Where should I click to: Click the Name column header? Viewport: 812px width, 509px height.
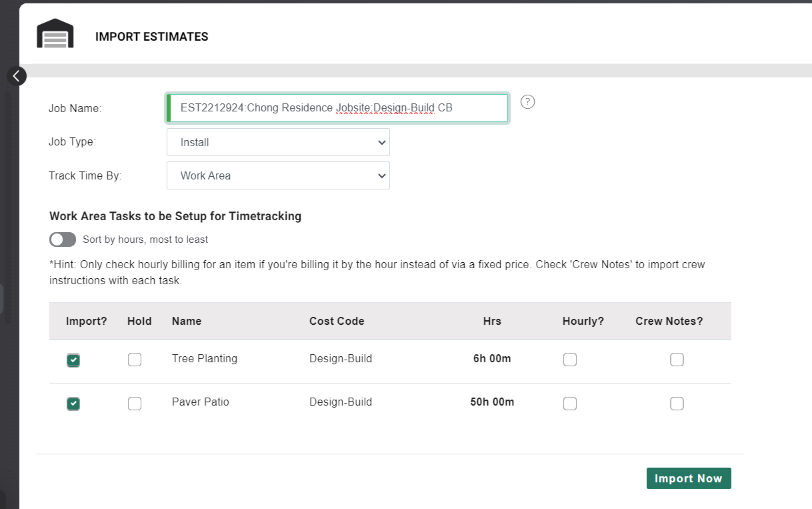(x=187, y=321)
